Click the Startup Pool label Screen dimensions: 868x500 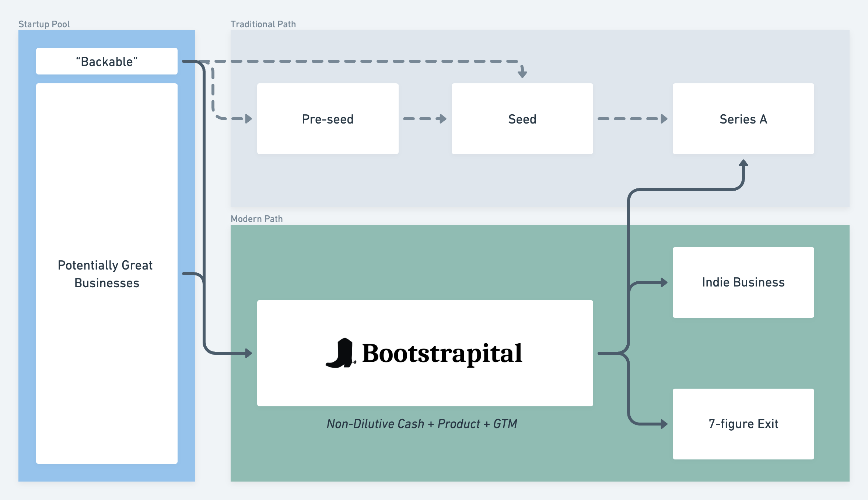click(44, 24)
